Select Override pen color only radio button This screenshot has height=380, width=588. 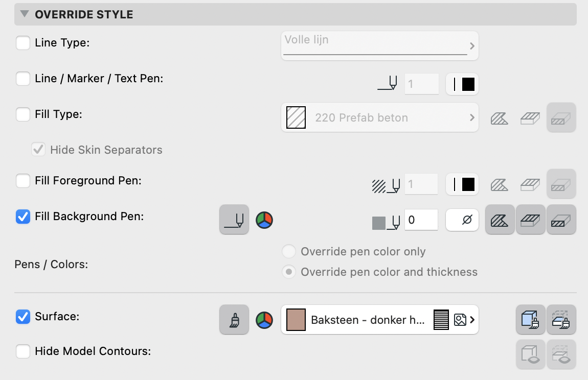pos(289,251)
